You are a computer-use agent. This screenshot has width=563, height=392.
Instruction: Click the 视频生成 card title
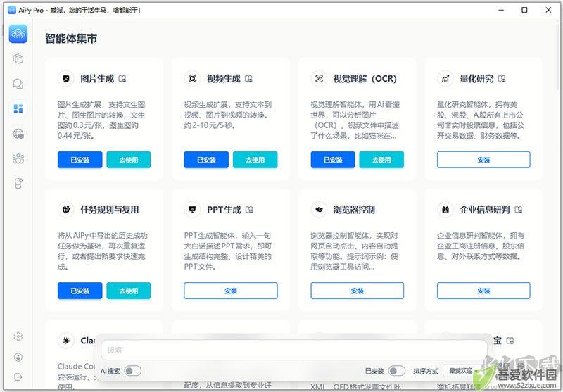tap(223, 79)
